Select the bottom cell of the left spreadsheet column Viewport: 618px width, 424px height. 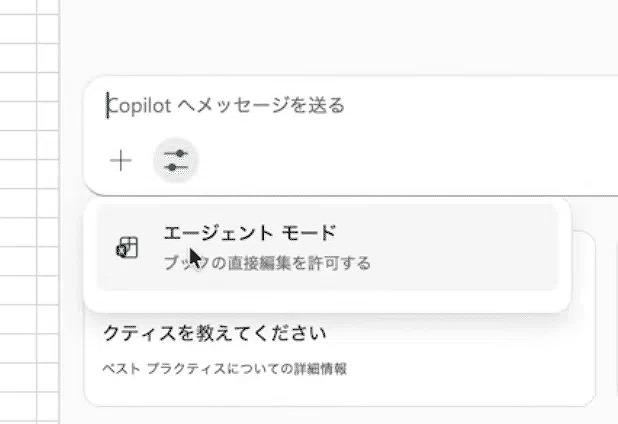(18, 415)
